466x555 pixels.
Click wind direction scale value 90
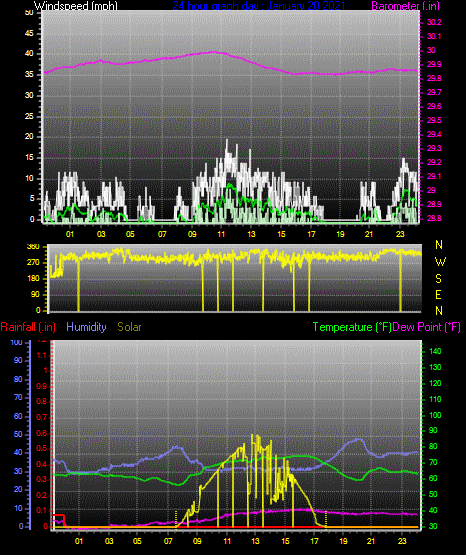[x=35, y=294]
